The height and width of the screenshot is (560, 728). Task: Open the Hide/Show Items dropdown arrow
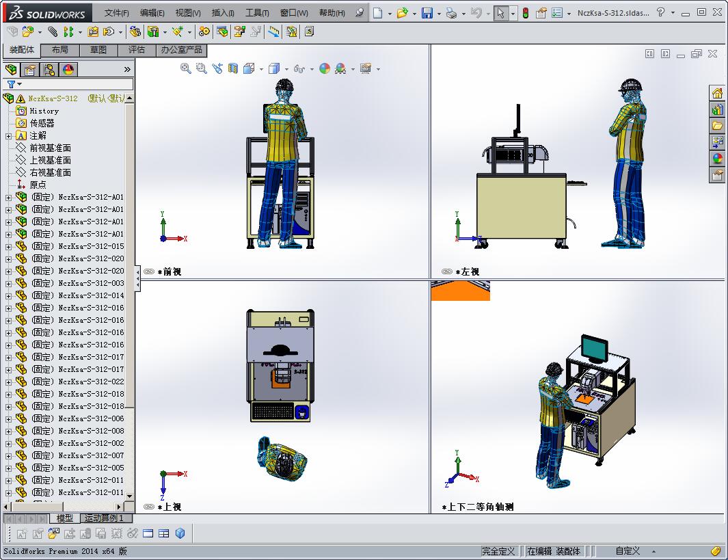point(312,69)
